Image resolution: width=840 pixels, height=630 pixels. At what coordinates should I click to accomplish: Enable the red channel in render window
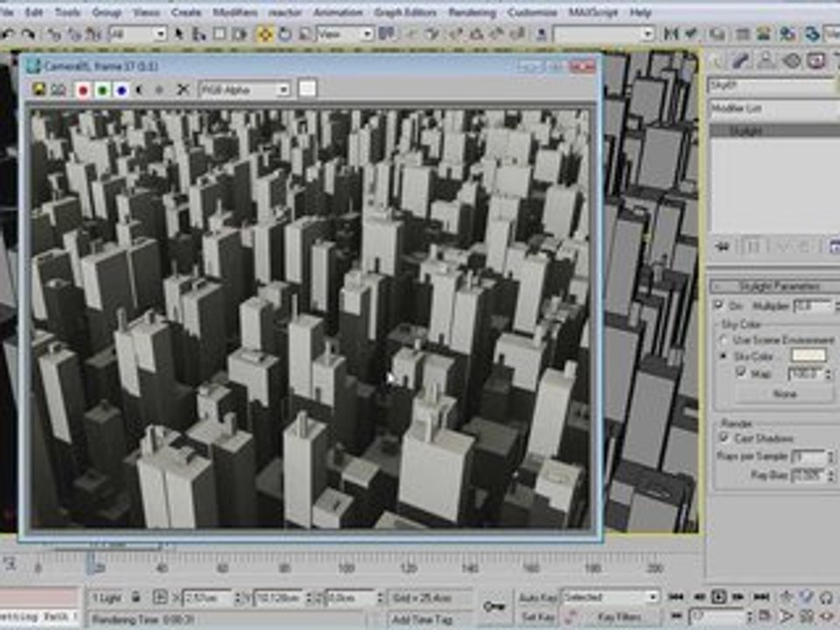(83, 90)
